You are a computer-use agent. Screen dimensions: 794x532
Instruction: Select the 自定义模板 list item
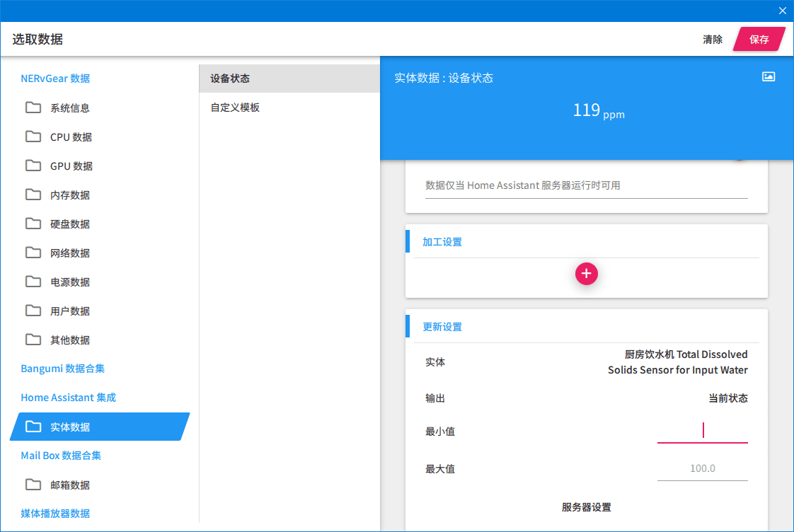(x=289, y=108)
